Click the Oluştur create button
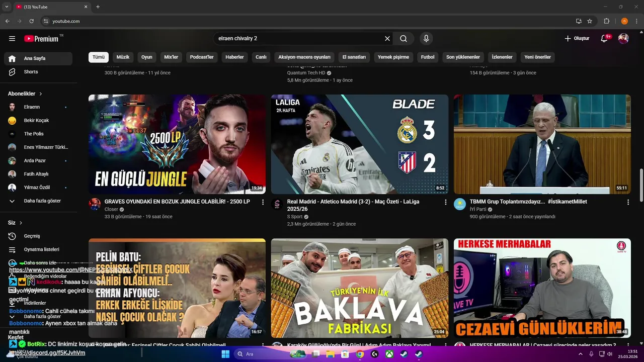Screen dimensions: 644x362 [577, 39]
